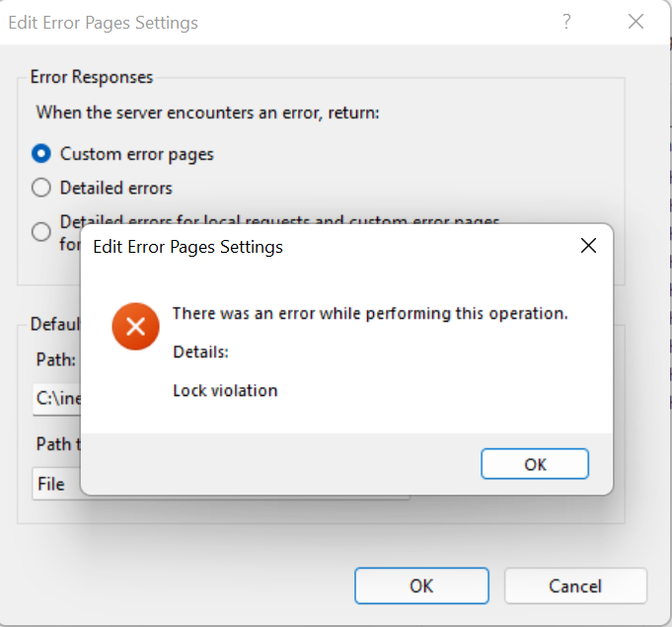This screenshot has width=672, height=627.
Task: Open the File path type dropdown
Action: click(x=55, y=485)
